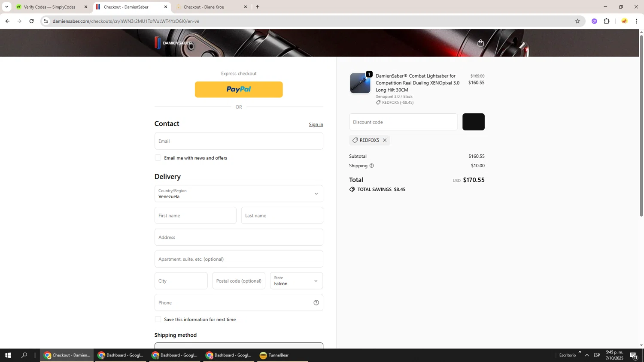Reload the checkout page
The image size is (644, 362).
(31, 21)
